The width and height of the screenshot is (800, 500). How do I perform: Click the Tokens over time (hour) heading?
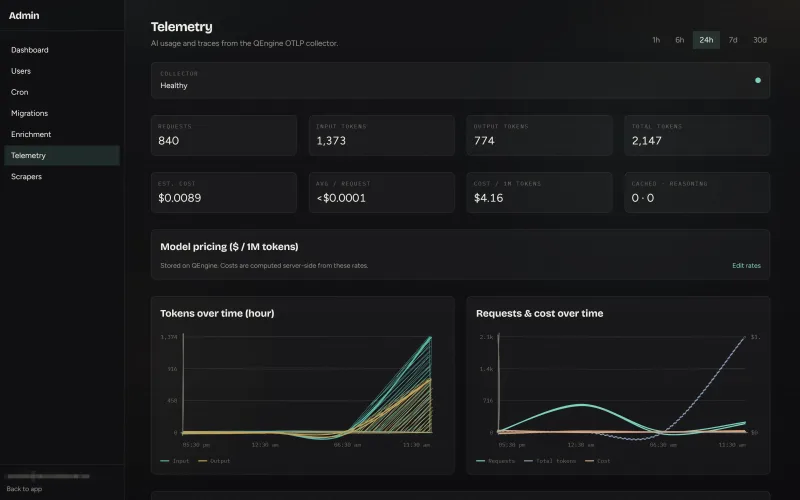(x=217, y=313)
